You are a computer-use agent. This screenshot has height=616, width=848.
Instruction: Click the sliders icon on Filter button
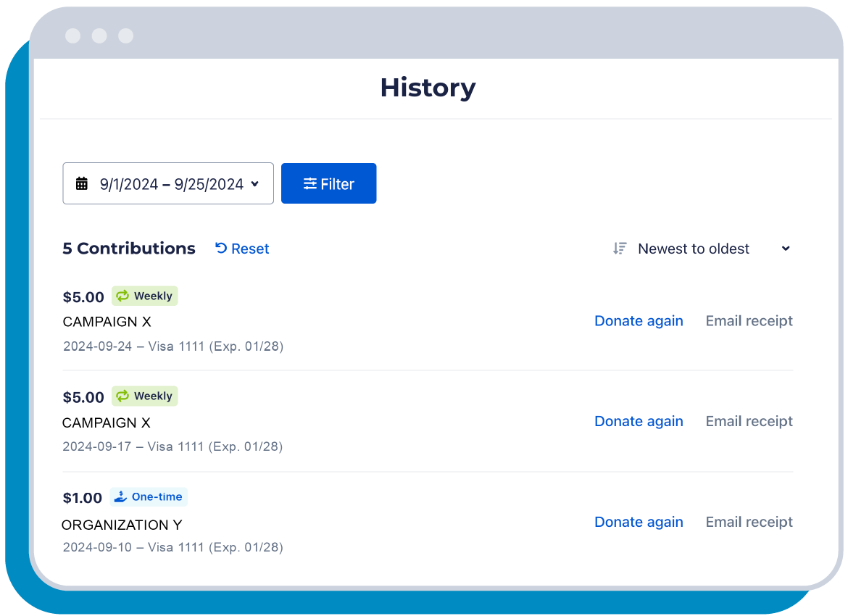click(x=310, y=184)
